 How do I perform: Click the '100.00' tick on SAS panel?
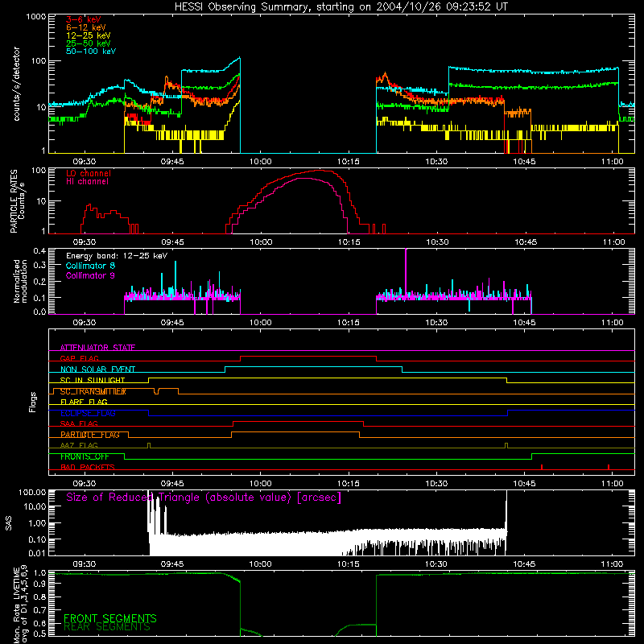click(32, 492)
